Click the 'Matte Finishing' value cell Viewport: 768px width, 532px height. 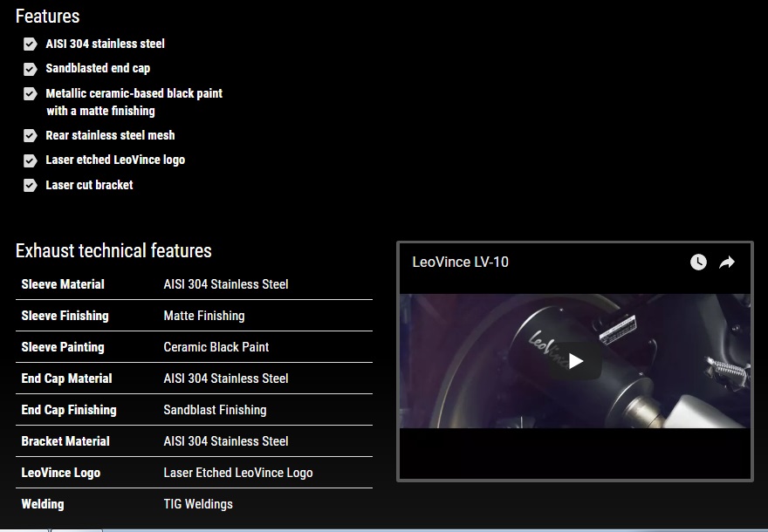(204, 316)
